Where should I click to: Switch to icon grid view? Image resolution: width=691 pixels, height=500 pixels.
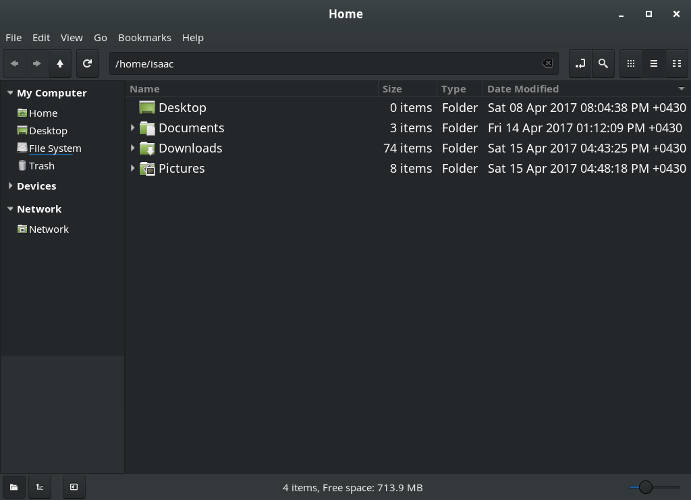(631, 64)
